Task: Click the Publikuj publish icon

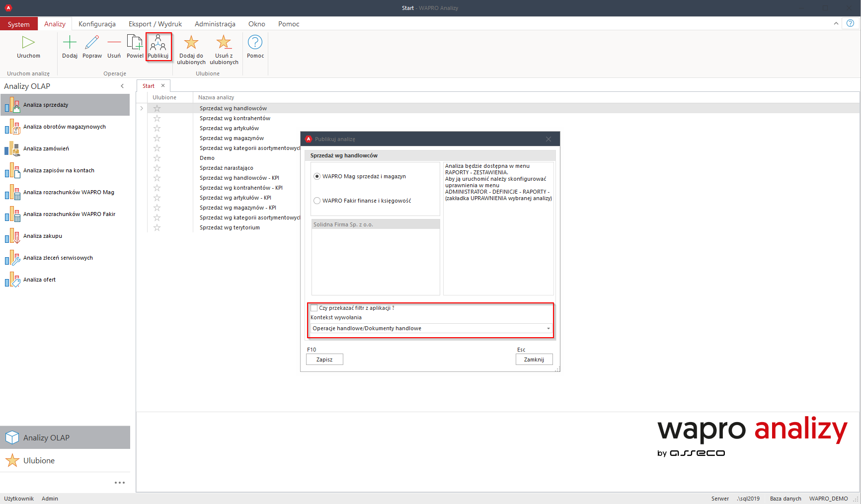Action: (158, 43)
